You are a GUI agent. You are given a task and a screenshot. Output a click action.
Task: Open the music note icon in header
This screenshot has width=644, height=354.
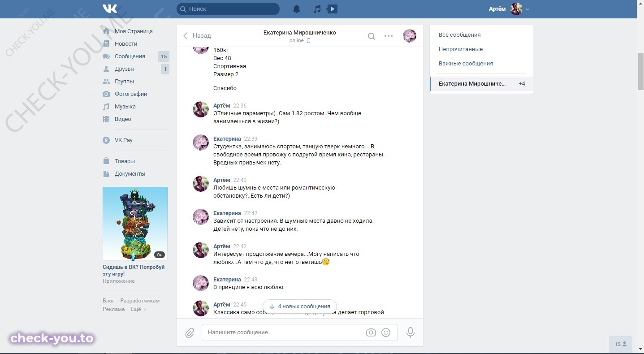point(317,9)
